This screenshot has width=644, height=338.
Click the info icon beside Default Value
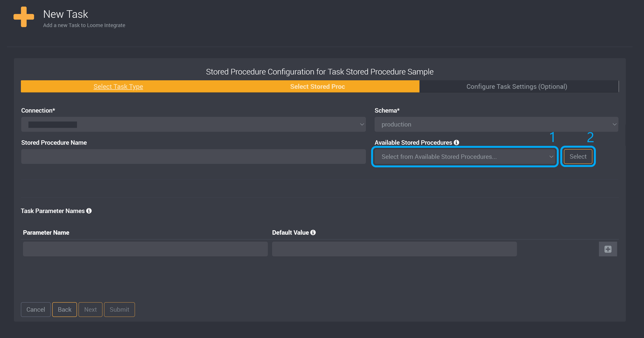click(313, 232)
